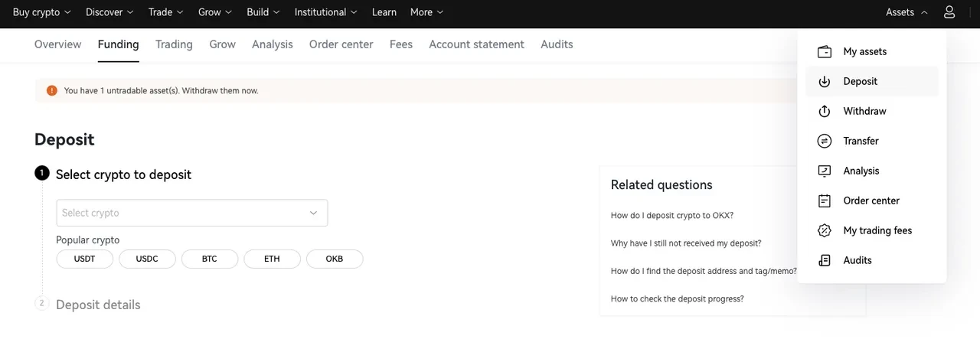Screen dimensions: 980x339
Task: Open the Order center tab
Action: tap(341, 44)
